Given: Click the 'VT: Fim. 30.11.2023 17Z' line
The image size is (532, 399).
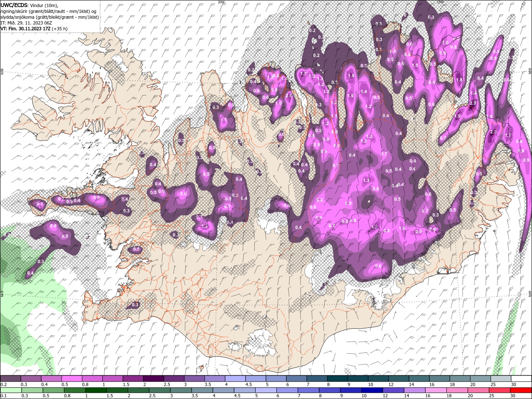Looking at the screenshot, I should pyautogui.click(x=26, y=29).
